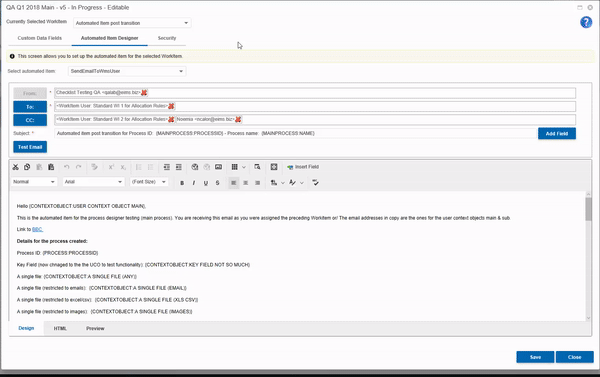Switch to Preview tab
The image size is (600, 377).
(95, 329)
